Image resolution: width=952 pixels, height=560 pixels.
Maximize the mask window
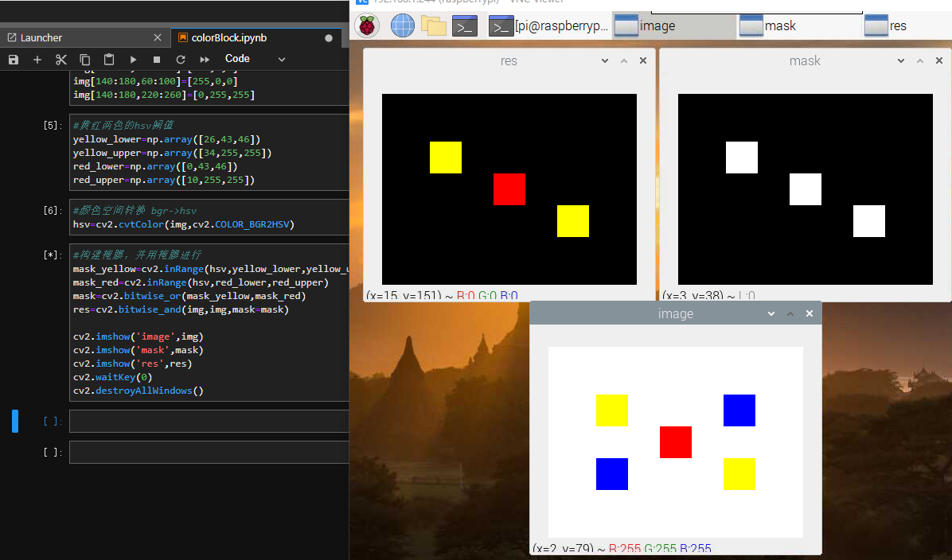[920, 60]
